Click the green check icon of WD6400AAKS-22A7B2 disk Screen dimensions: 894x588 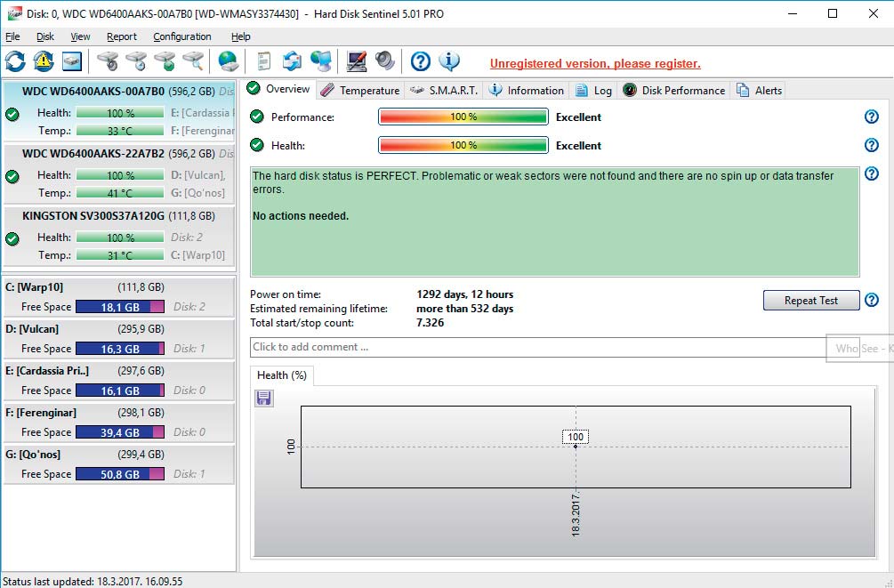click(12, 176)
